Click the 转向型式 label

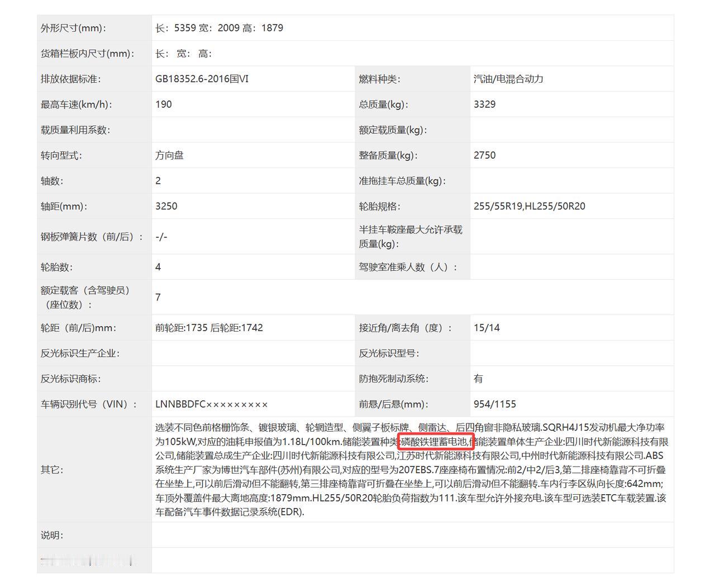(61, 156)
